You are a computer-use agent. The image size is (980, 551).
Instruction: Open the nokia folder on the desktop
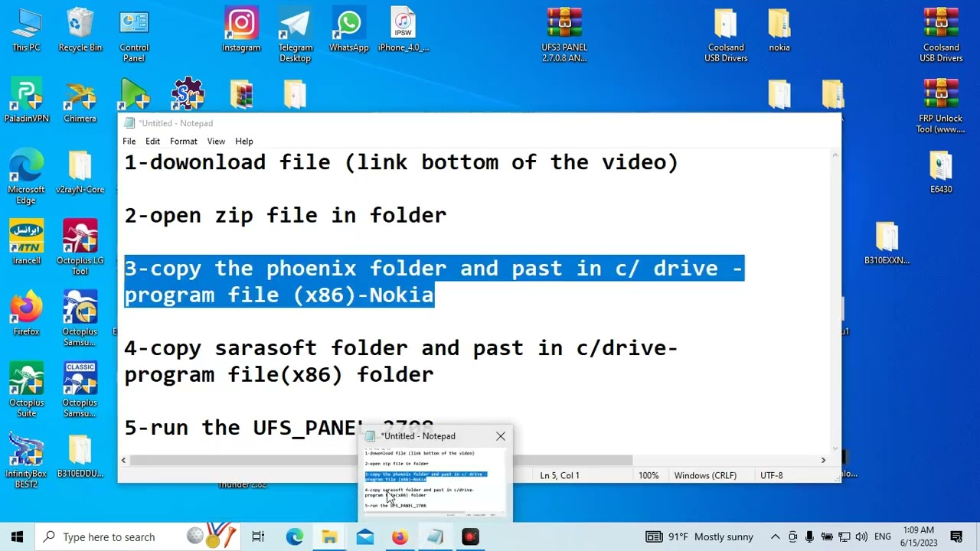tap(779, 31)
